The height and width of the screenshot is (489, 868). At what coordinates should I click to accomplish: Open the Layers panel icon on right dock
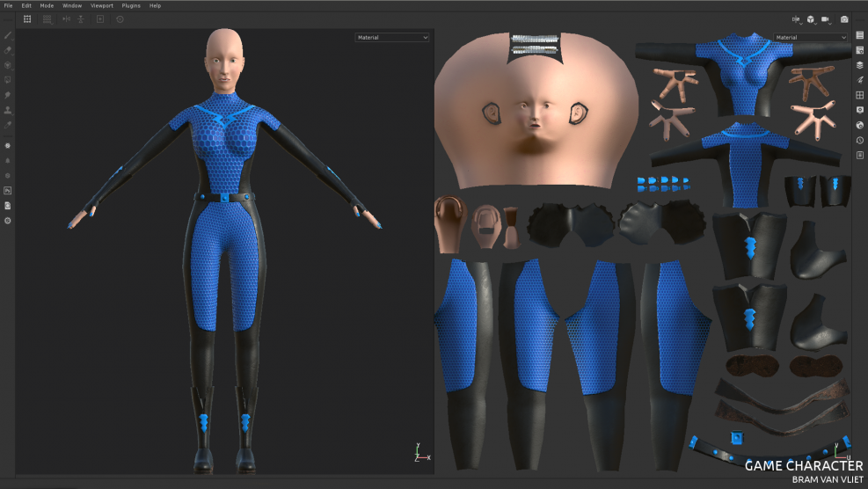click(x=860, y=65)
